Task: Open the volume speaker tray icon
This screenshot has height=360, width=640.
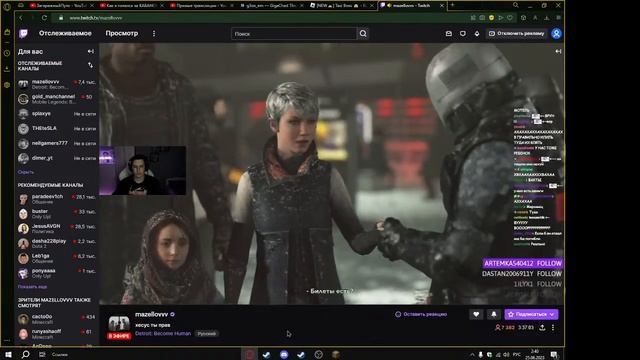Action: click(506, 355)
